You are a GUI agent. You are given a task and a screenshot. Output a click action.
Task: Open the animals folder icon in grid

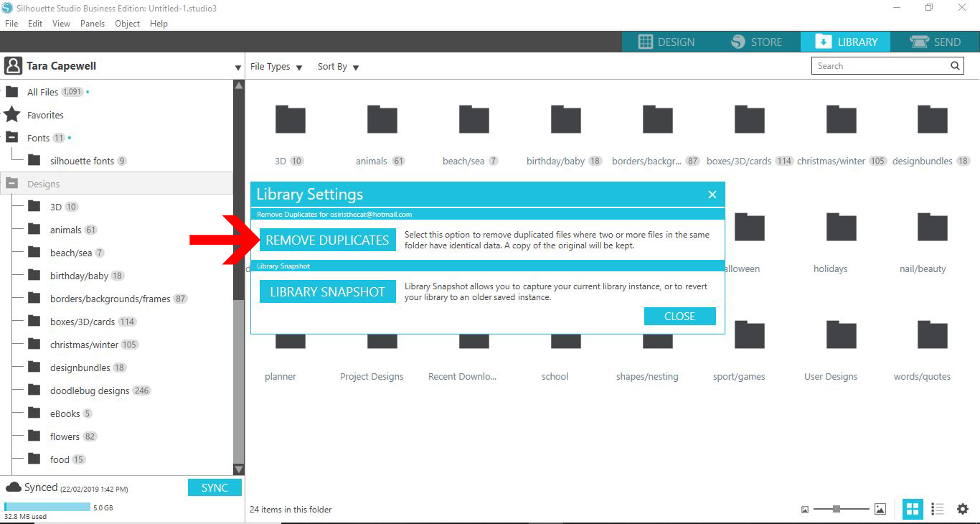(382, 119)
